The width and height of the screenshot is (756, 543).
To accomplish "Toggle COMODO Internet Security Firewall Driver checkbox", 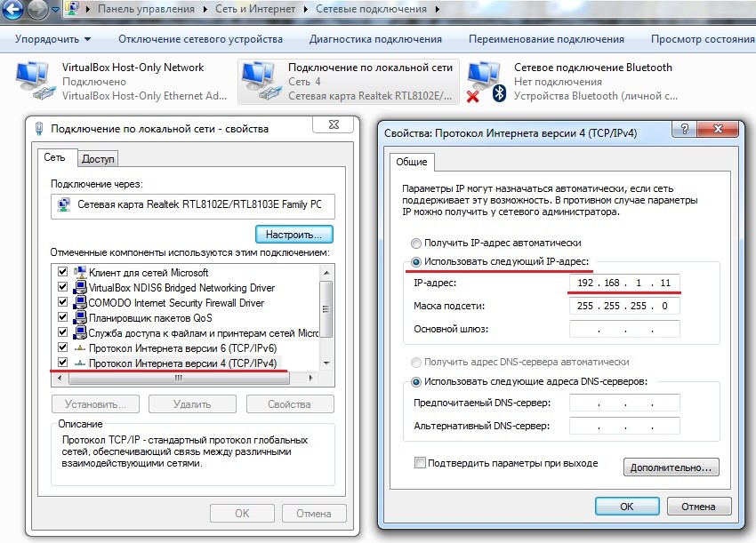I will [x=62, y=302].
